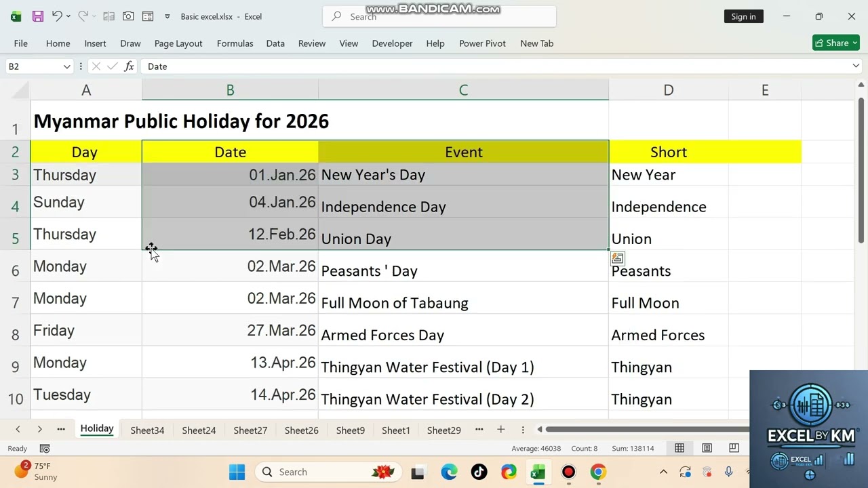Click cell containing Peasants ' Day
Screen dimensions: 868x488
pos(463,266)
